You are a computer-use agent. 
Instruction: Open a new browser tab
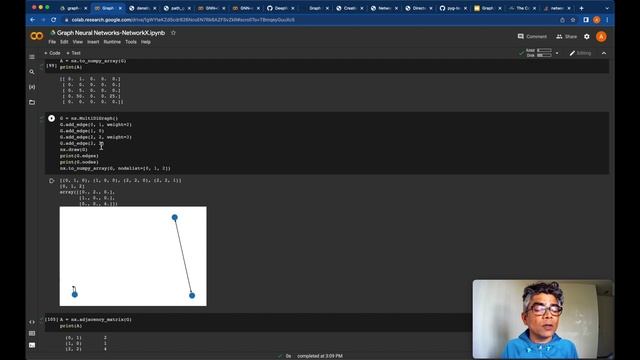tap(581, 8)
